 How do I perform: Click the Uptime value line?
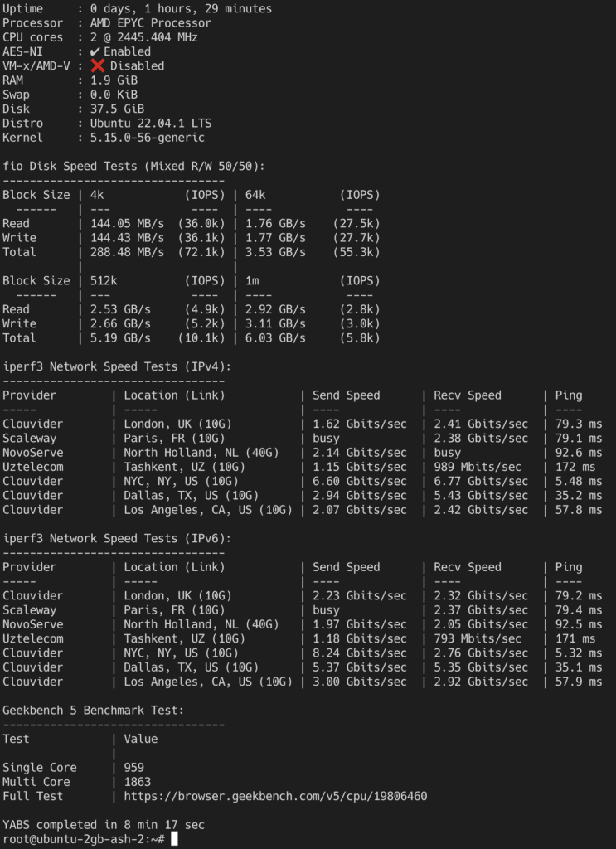[137, 8]
